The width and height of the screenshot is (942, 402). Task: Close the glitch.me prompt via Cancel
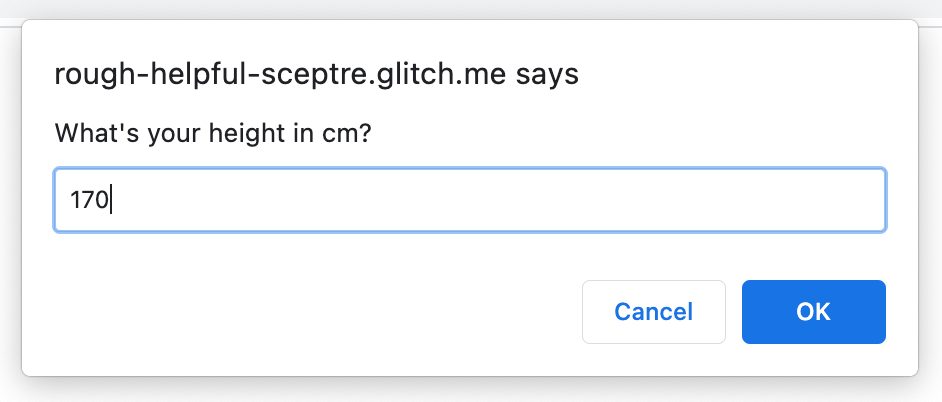653,312
